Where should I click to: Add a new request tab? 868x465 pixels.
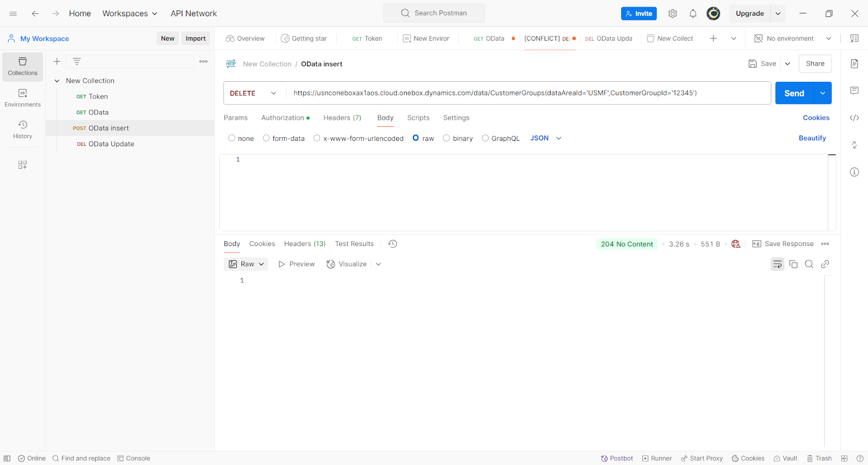click(713, 38)
